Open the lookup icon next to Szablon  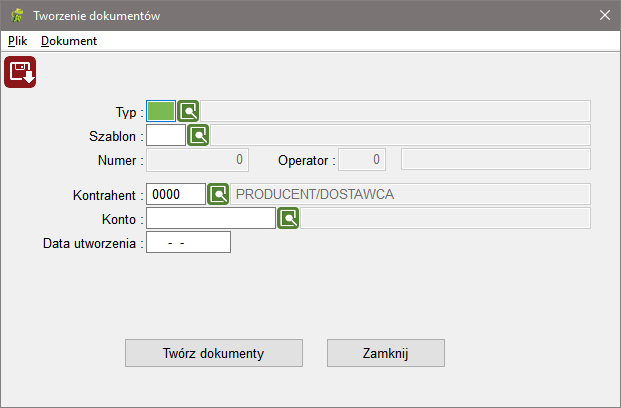click(x=198, y=135)
